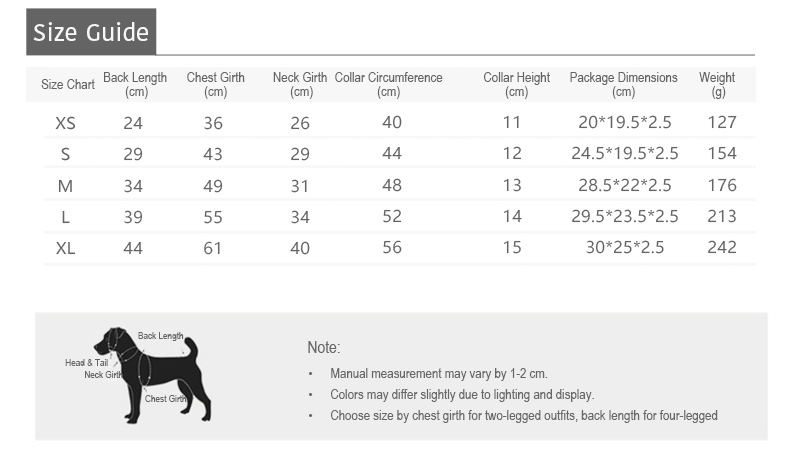The width and height of the screenshot is (800, 473).
Task: Click the manual measurement variance note
Action: click(x=438, y=374)
